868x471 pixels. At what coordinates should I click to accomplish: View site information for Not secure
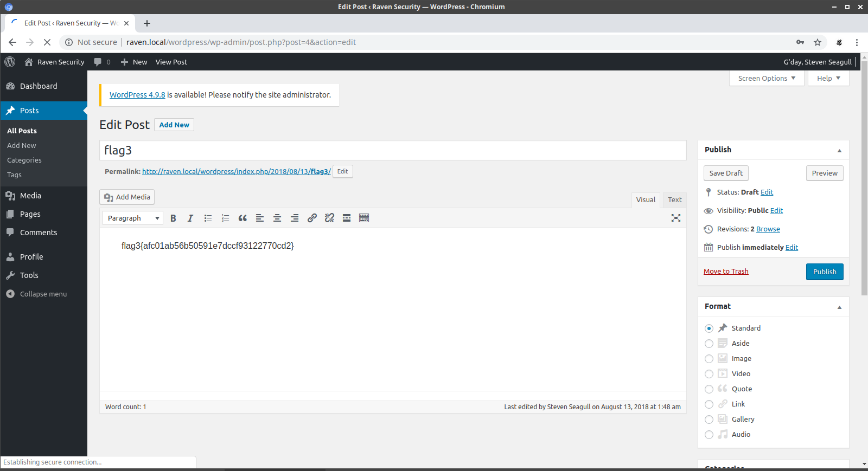pos(91,42)
